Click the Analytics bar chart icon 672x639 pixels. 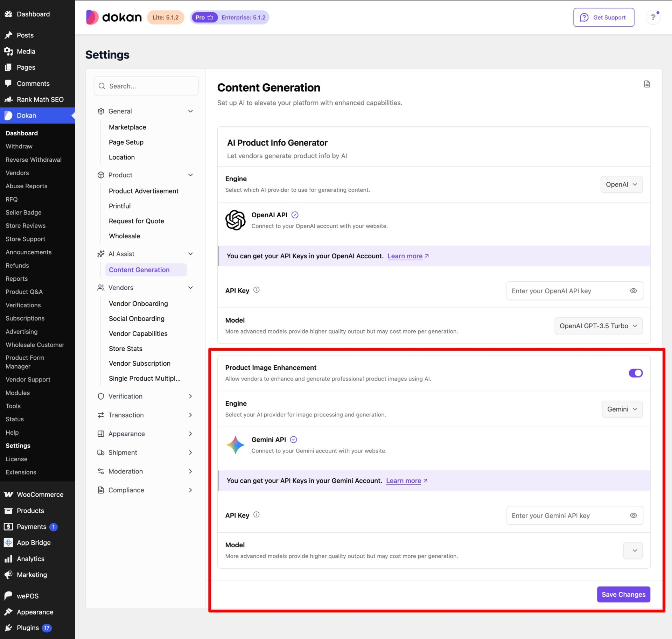point(8,559)
